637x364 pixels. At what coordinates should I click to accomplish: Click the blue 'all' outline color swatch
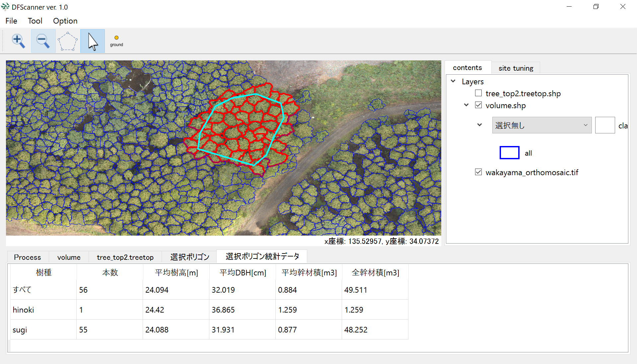click(x=509, y=153)
